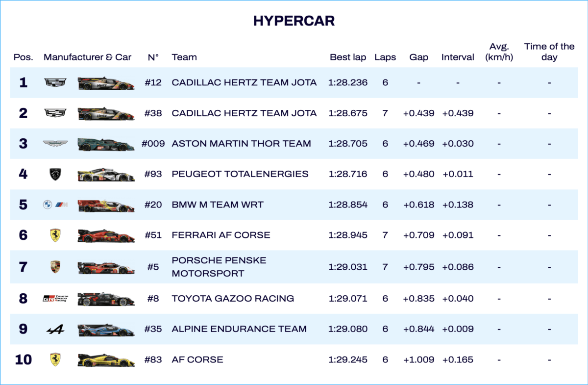The image size is (588, 385).
Task: Select car number #93
Action: pyautogui.click(x=153, y=174)
